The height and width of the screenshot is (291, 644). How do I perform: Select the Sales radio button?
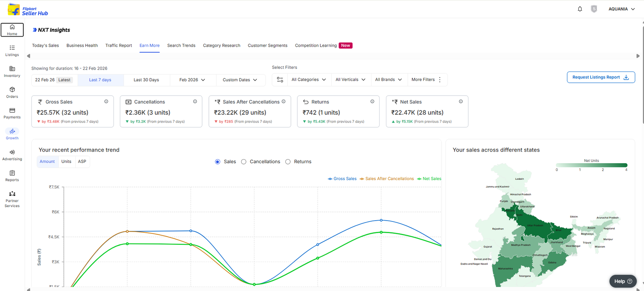pyautogui.click(x=218, y=162)
